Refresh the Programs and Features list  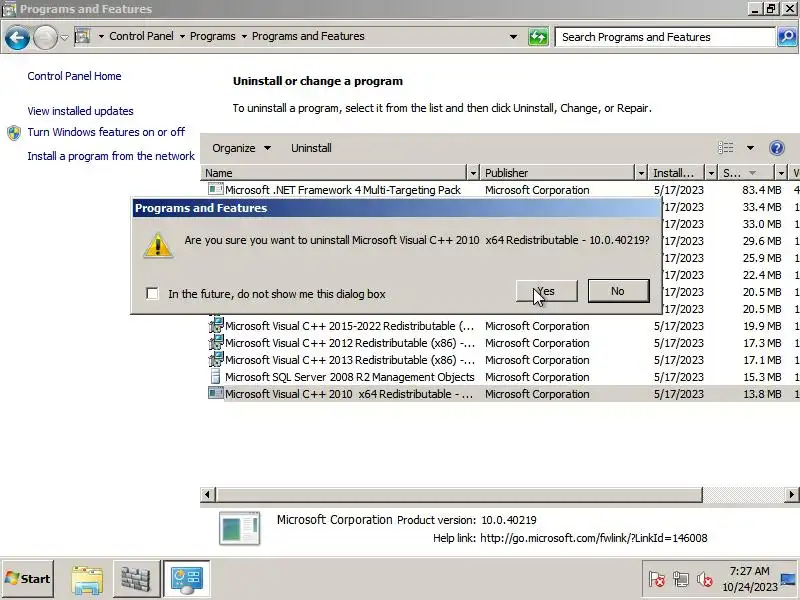[538, 37]
